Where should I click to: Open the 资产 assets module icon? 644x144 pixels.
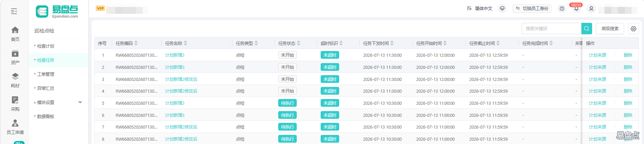[15, 53]
